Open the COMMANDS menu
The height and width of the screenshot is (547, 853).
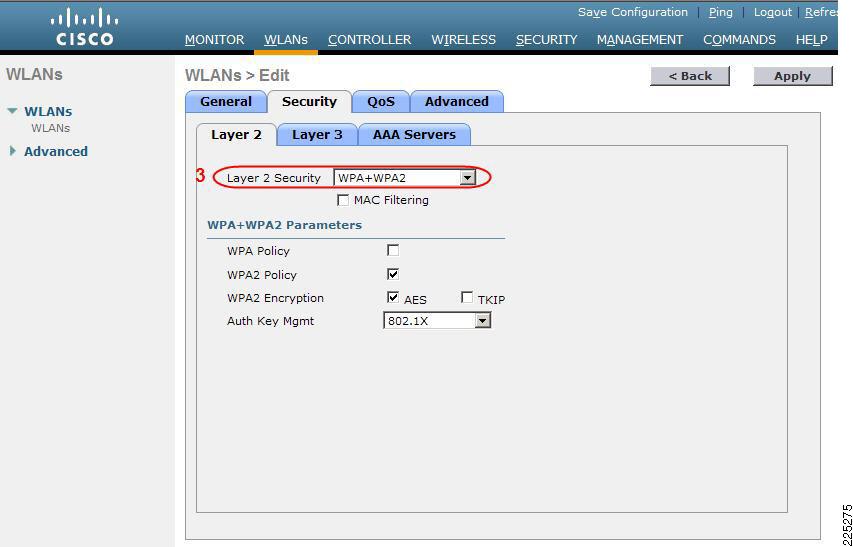[x=739, y=40]
